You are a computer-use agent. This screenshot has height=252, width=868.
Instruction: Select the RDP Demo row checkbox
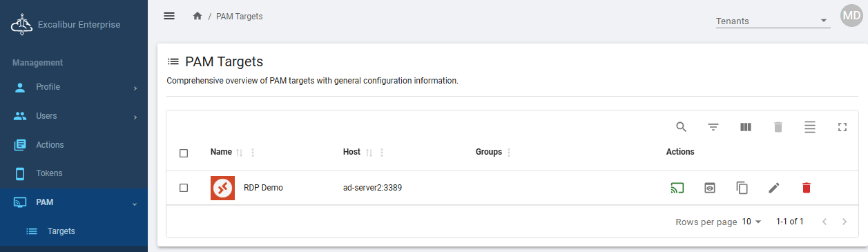pos(184,188)
